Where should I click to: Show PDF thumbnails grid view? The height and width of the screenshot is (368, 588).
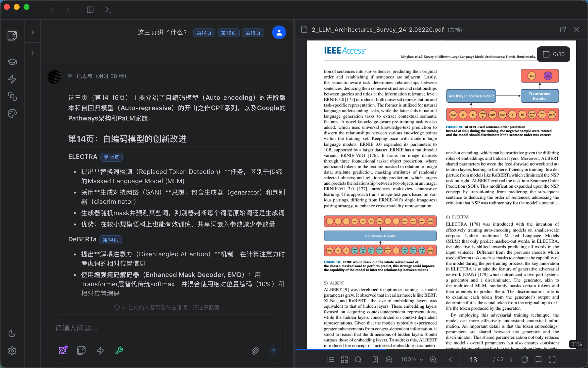click(x=344, y=360)
